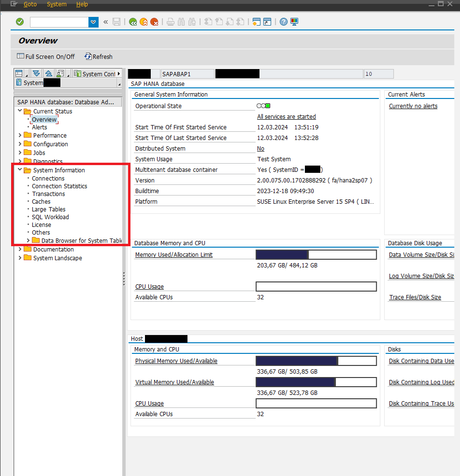Open Caches tree entry
The image size is (460, 476).
pyautogui.click(x=41, y=202)
